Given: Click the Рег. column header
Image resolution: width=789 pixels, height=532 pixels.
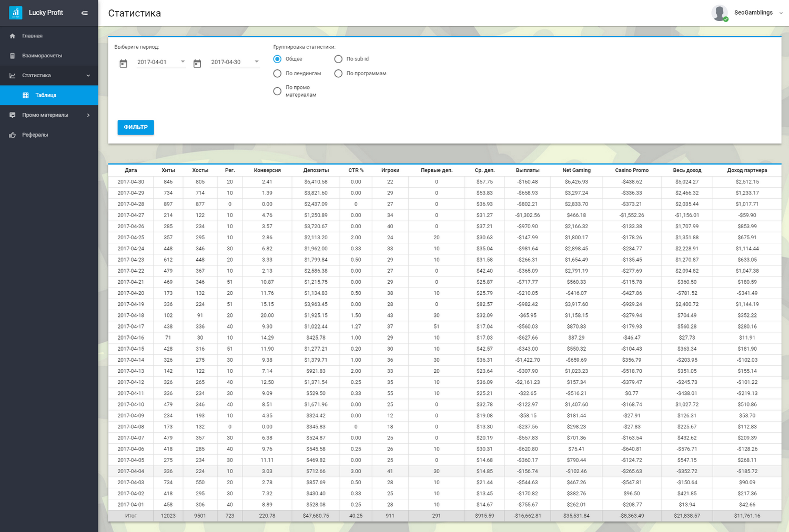Looking at the screenshot, I should 230,170.
